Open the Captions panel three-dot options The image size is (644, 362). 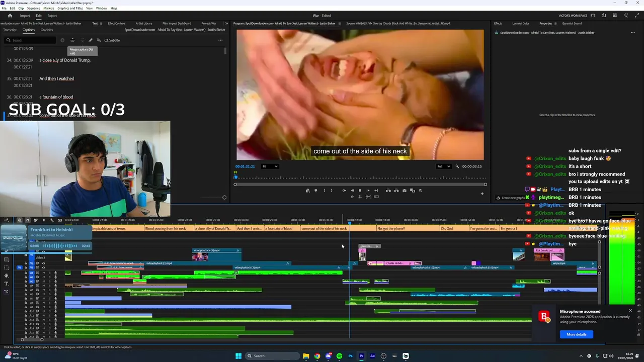220,40
